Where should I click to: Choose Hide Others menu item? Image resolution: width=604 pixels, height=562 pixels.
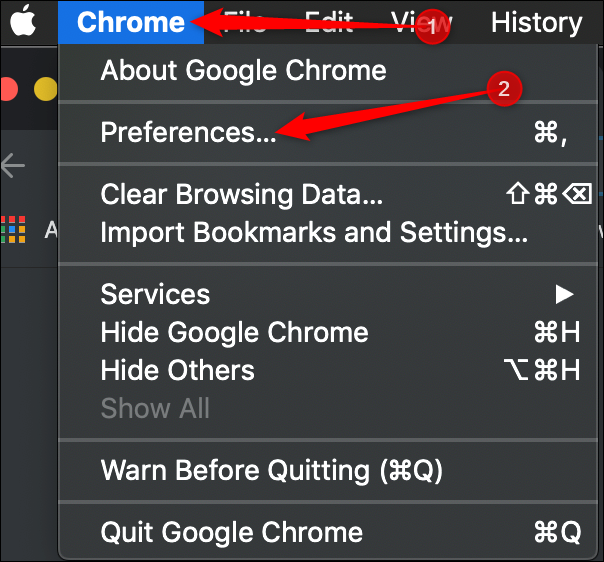point(177,370)
